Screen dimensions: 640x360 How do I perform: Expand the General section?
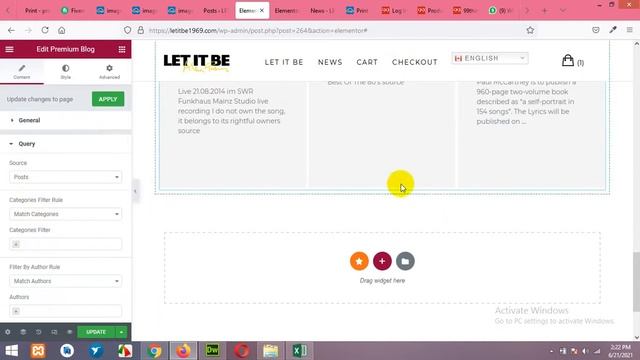[x=66, y=120]
